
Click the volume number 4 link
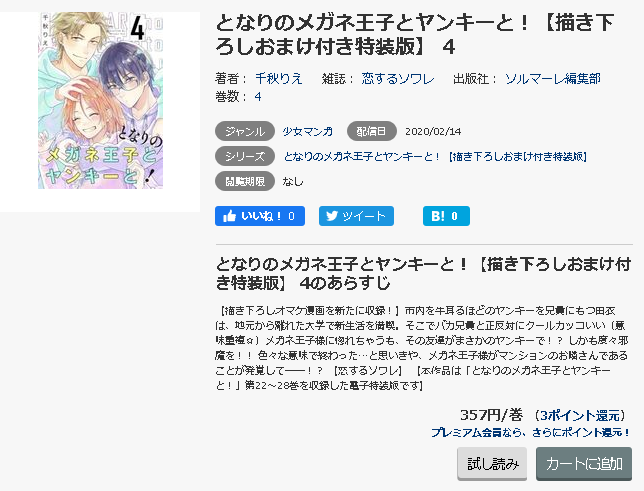[258, 97]
